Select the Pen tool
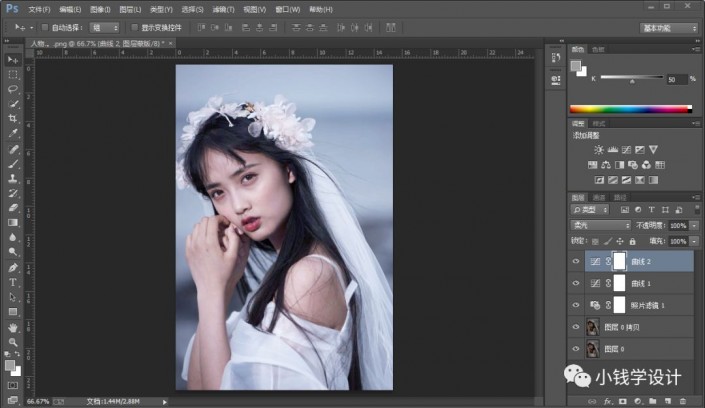 pyautogui.click(x=13, y=268)
